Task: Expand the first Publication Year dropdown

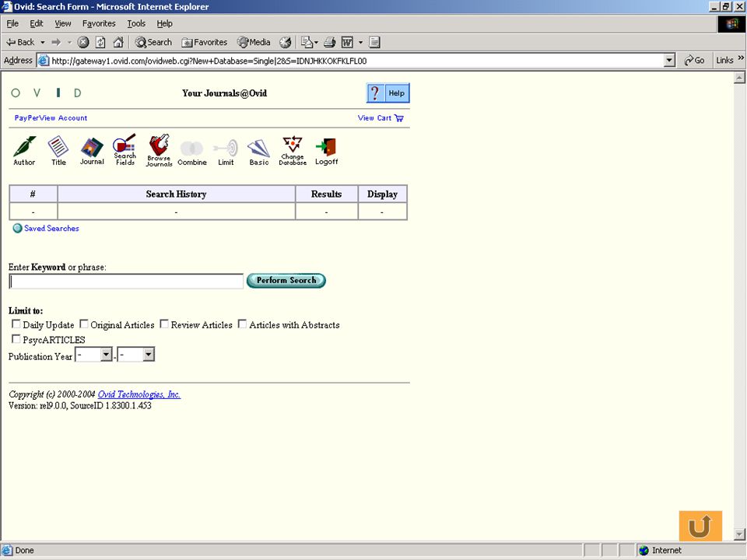Action: [x=107, y=355]
